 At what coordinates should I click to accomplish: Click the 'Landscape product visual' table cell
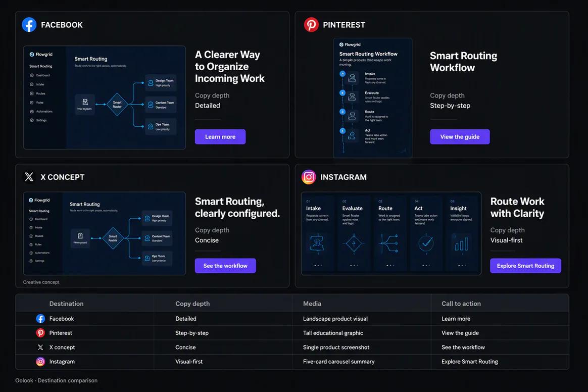coord(335,318)
